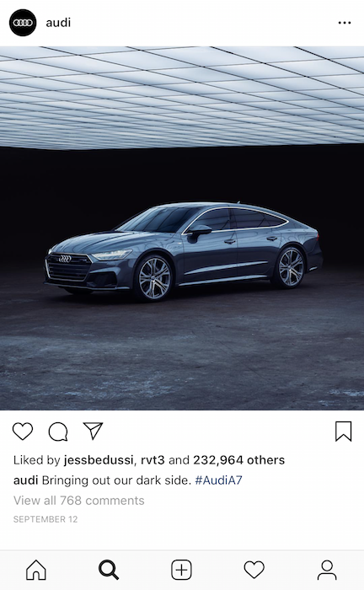
Task: Open the Search tab with the magnifying glass
Action: point(109,570)
